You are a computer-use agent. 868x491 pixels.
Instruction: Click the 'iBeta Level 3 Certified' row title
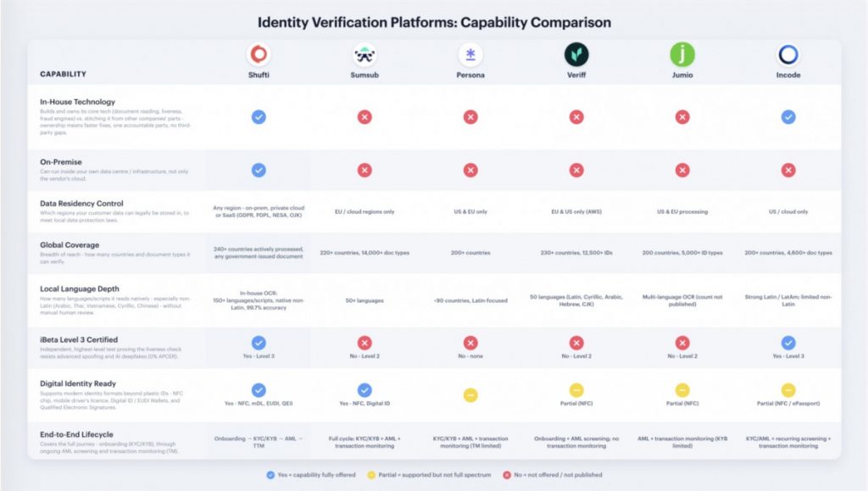[79, 340]
